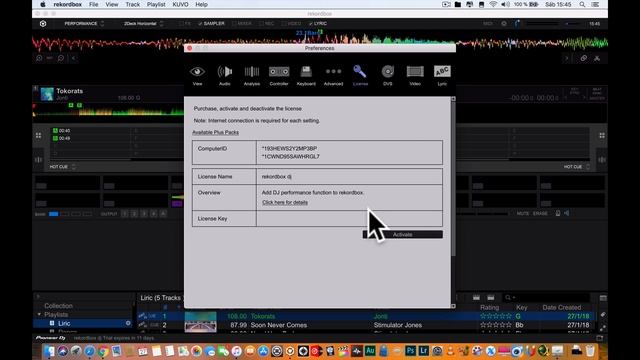This screenshot has width=640, height=360.
Task: Open the Keyboard preferences tab
Action: (x=306, y=76)
